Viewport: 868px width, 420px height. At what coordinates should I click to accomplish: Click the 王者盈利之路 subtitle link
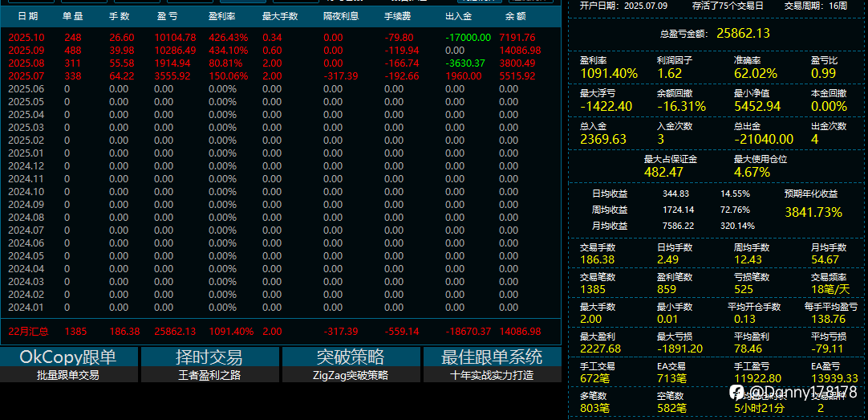point(209,375)
